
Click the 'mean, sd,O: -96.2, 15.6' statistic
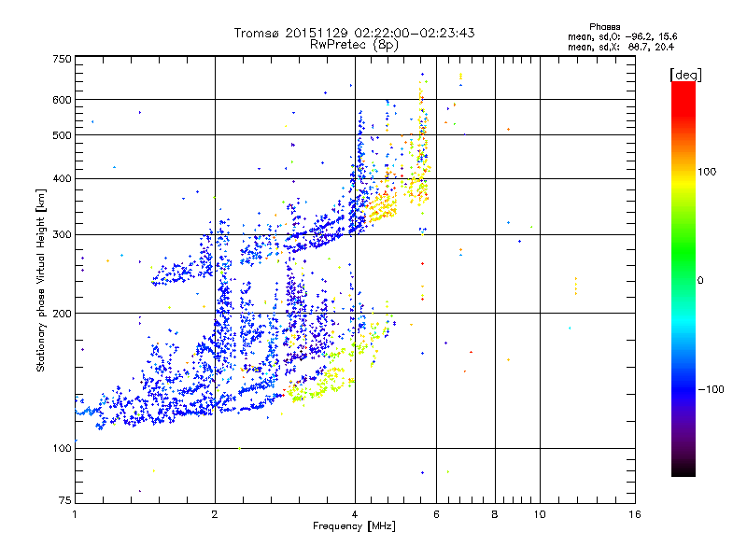[622, 36]
